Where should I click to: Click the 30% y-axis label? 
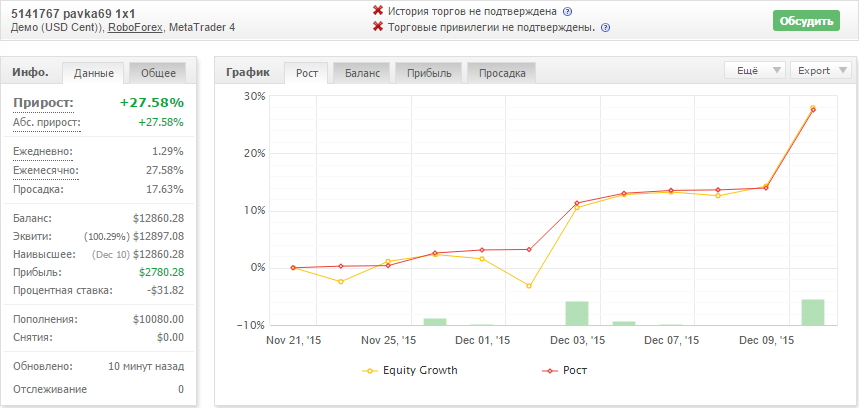(254, 96)
